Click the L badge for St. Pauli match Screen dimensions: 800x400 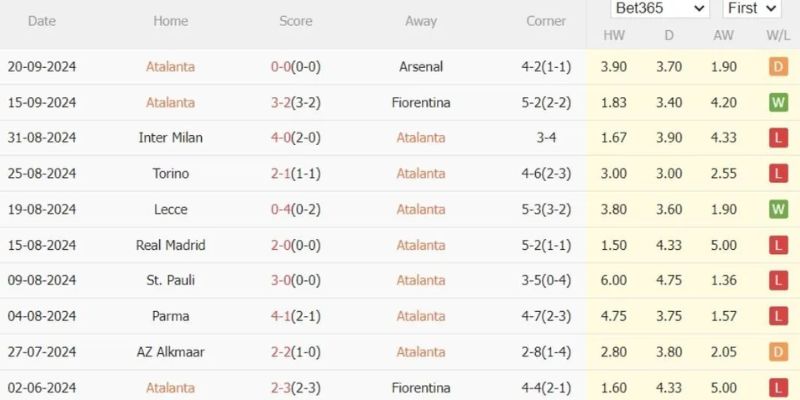pyautogui.click(x=778, y=281)
